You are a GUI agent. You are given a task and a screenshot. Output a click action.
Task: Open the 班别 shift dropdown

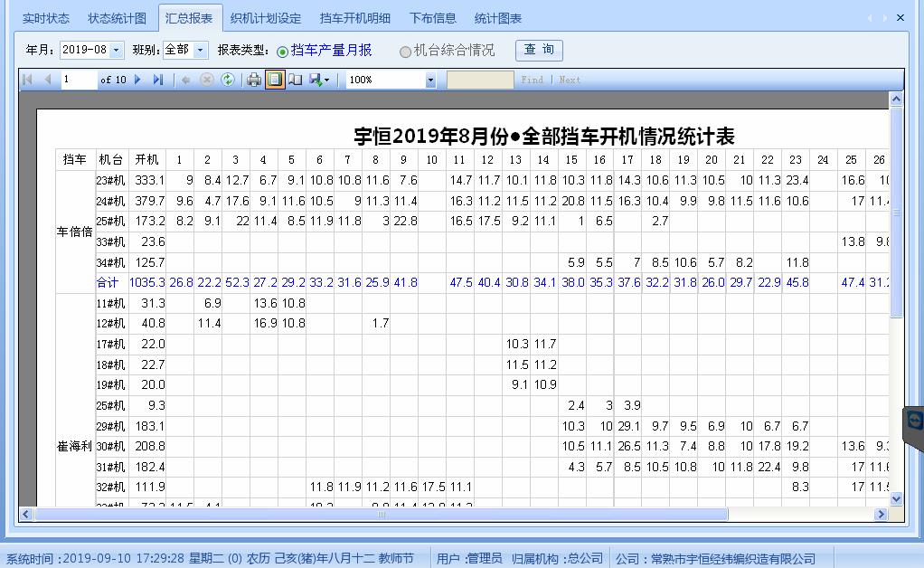coord(201,51)
